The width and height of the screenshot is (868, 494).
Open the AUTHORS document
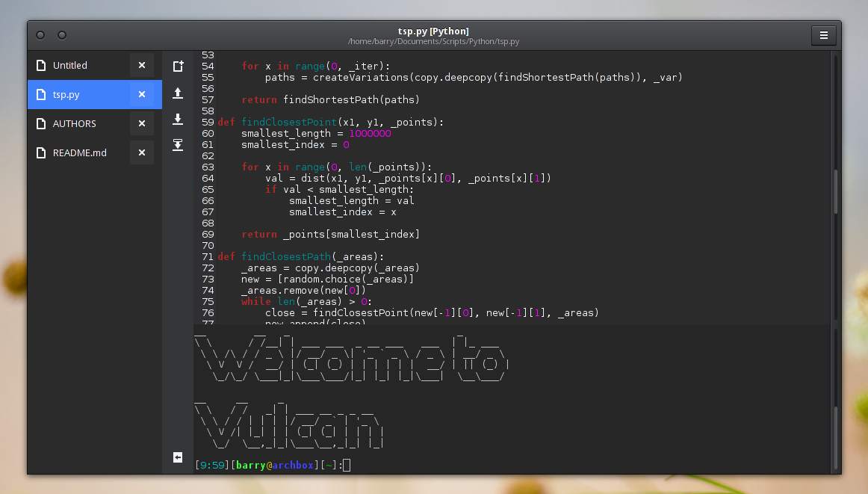pyautogui.click(x=95, y=123)
